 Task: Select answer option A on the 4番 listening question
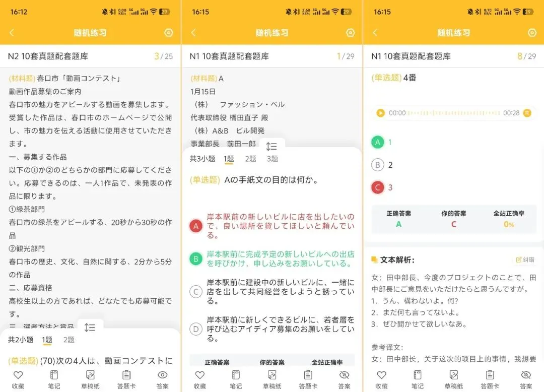pos(378,143)
